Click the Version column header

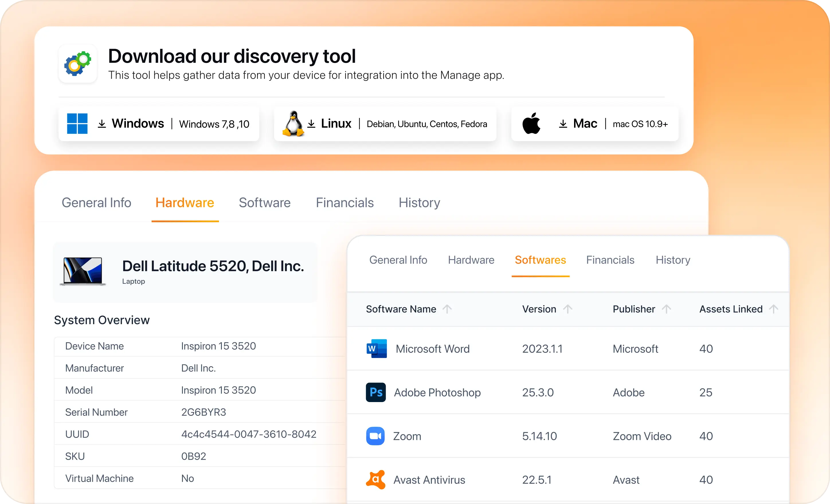coord(539,309)
